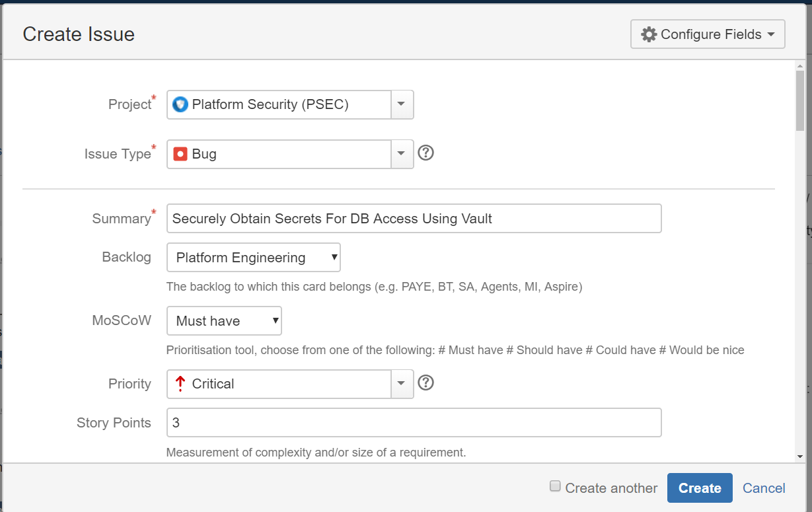
Task: Open help icon next to Priority
Action: 426,383
